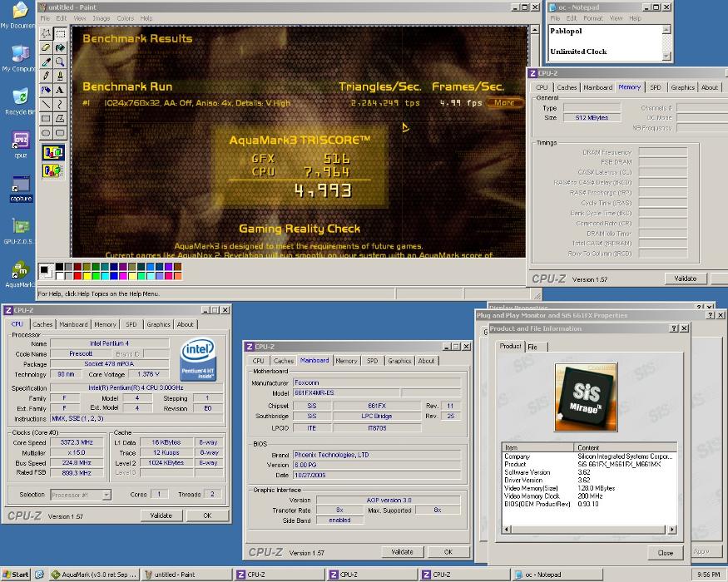Click the Intel Pentium 4 HT logo
The width and height of the screenshot is (728, 582).
(x=198, y=360)
